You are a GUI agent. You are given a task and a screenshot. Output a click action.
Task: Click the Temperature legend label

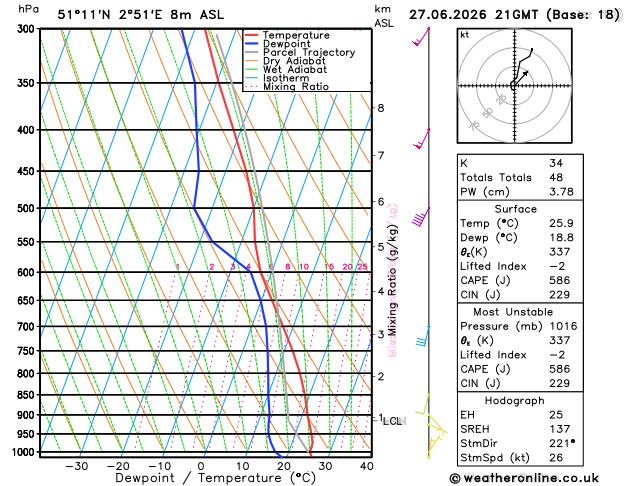(x=296, y=35)
